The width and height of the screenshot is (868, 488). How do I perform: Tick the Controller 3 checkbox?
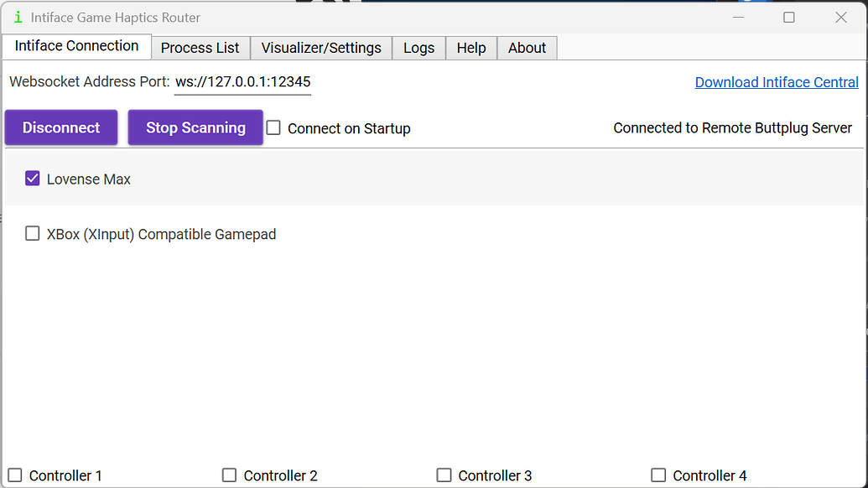(x=444, y=475)
